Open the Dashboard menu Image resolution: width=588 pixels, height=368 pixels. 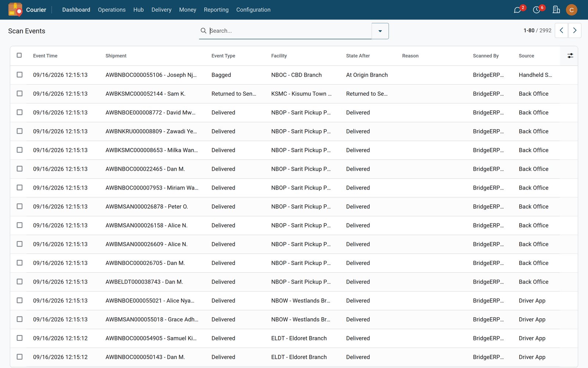coord(76,10)
